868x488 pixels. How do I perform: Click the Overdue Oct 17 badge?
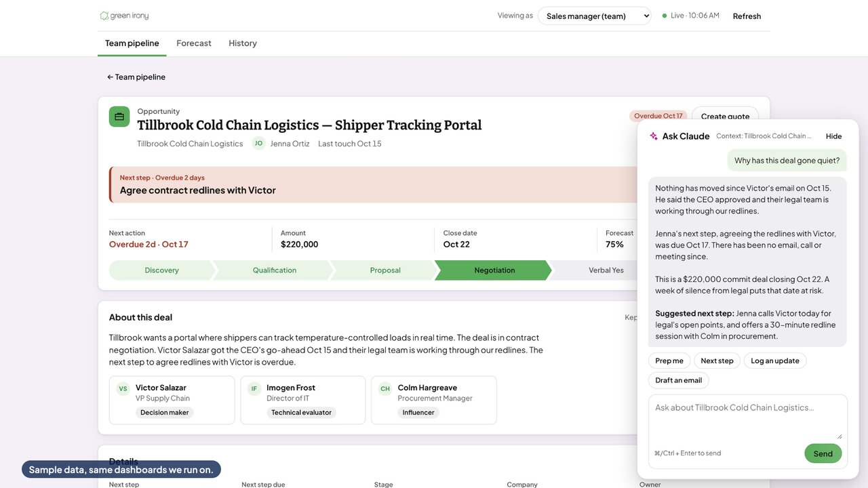point(658,116)
